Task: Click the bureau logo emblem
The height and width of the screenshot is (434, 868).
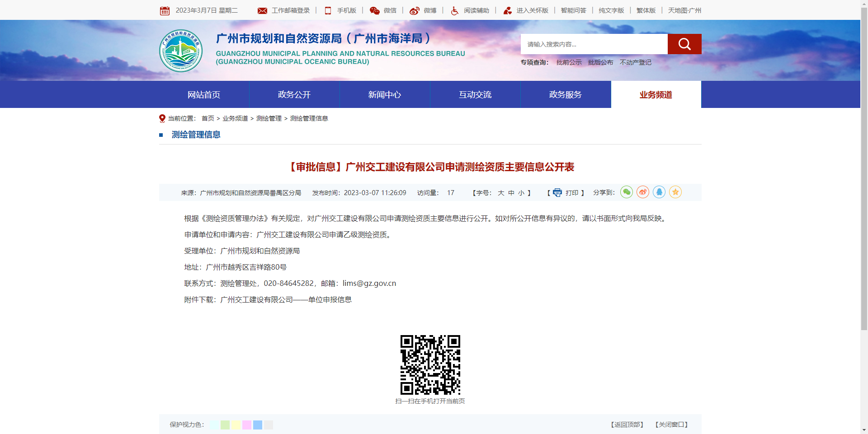Action: [181, 51]
